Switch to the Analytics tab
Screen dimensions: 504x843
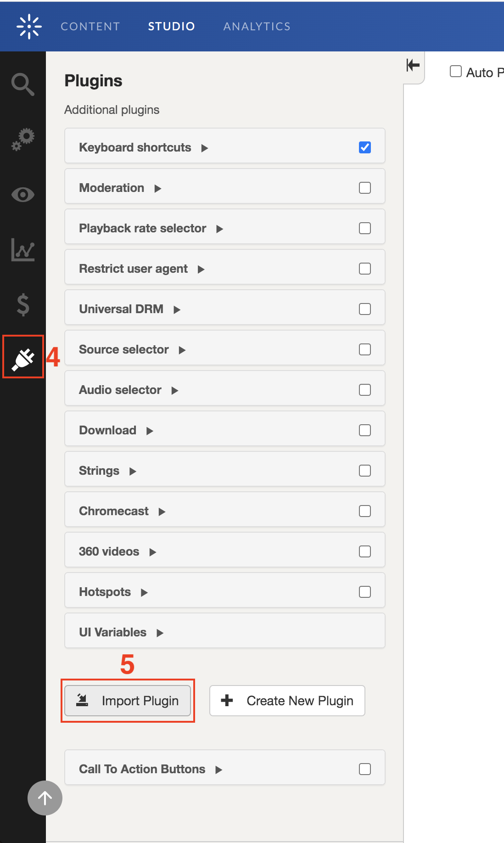(x=257, y=27)
